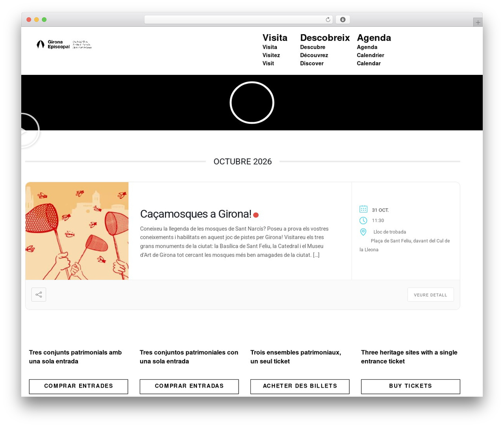Open the Caçamosques event illustration thumbnail
Viewport: 504px width, 427px height.
[77, 231]
